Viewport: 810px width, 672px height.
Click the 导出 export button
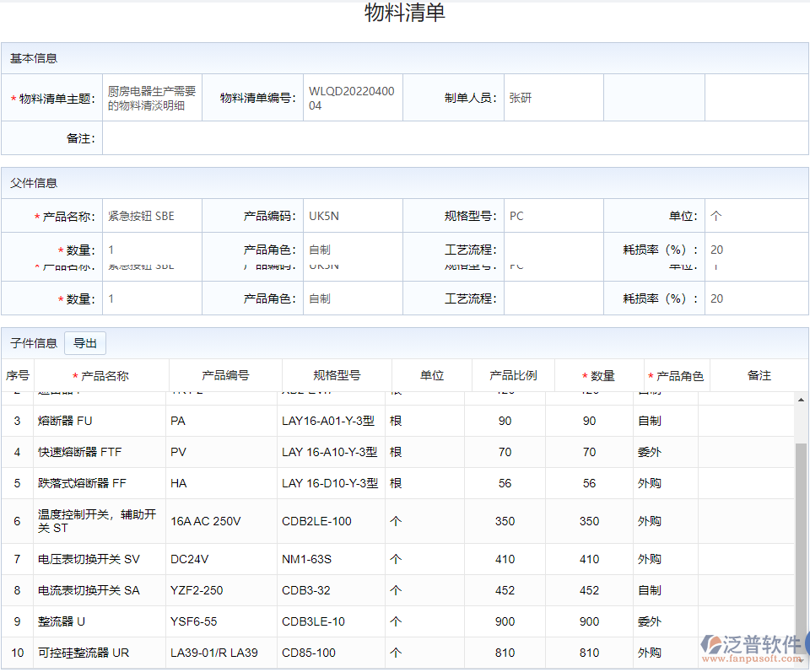(x=84, y=343)
